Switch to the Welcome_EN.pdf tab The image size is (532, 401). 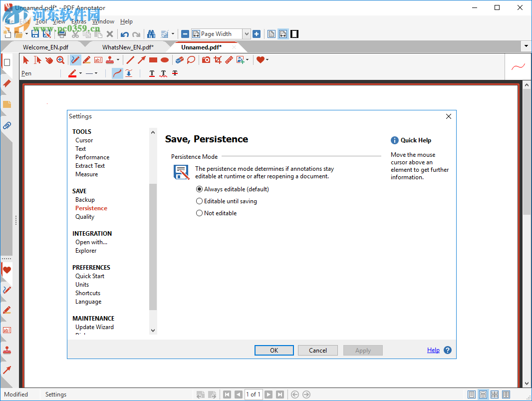(x=45, y=46)
